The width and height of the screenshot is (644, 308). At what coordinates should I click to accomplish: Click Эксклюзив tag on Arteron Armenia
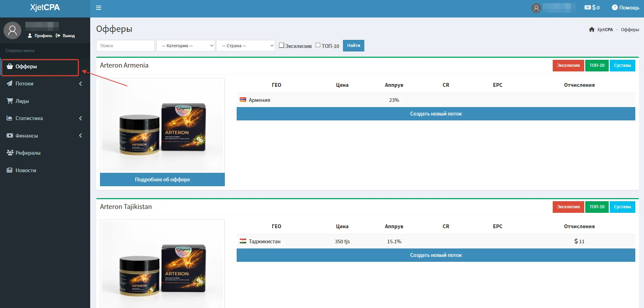(x=568, y=65)
